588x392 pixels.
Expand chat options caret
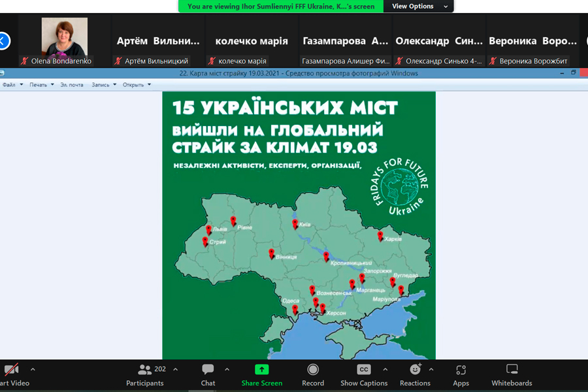coord(227,370)
